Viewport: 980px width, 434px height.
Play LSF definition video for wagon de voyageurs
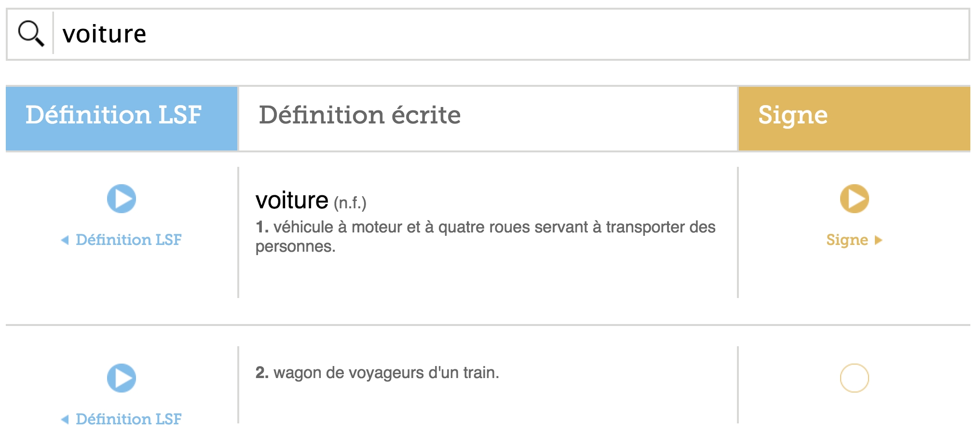(122, 378)
